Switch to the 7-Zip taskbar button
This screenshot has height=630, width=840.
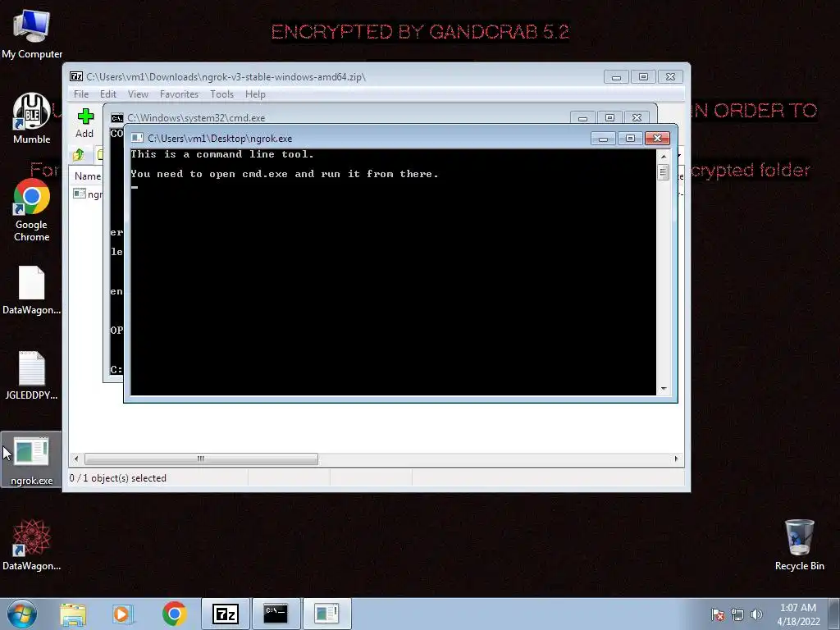point(226,614)
